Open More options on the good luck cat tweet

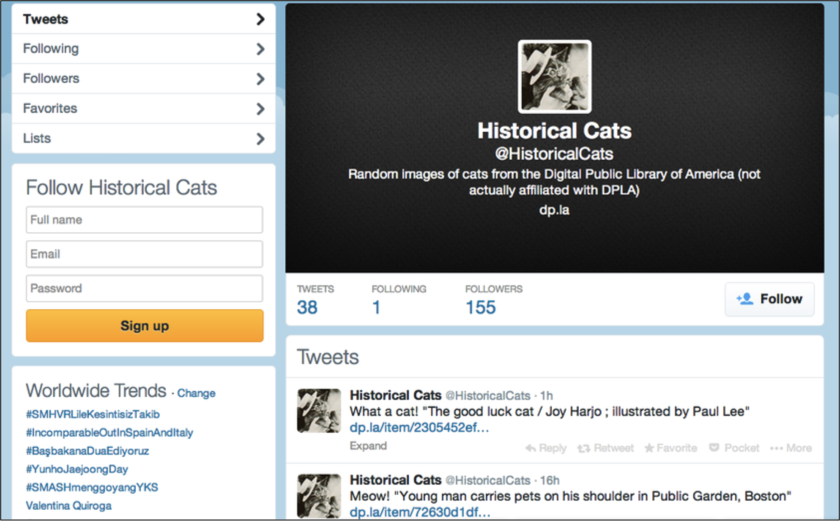791,448
